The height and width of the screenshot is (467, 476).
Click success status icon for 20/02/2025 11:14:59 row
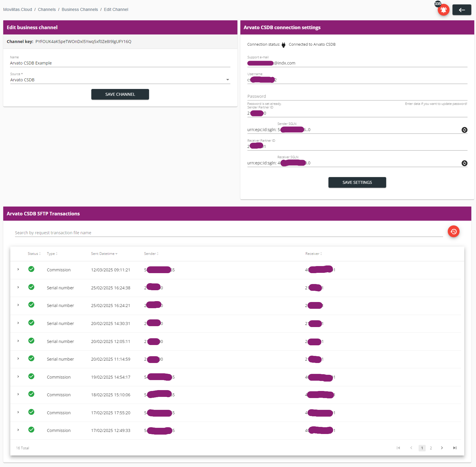pyautogui.click(x=31, y=358)
